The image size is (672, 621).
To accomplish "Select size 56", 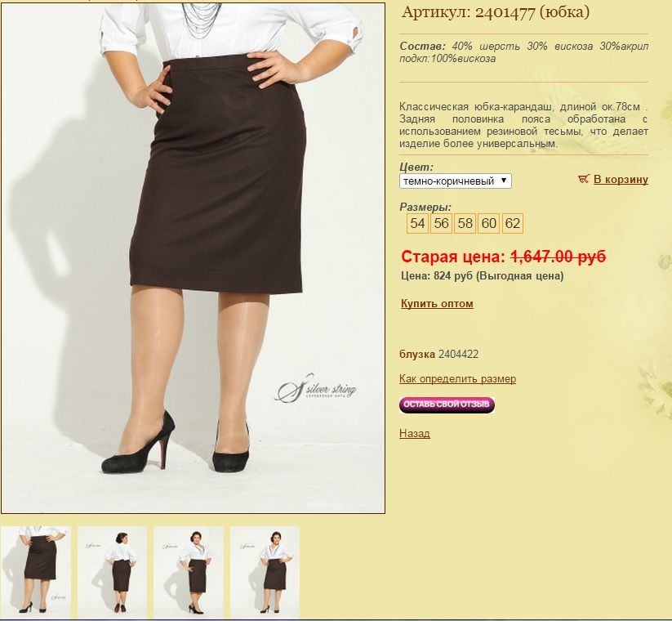I will click(x=441, y=223).
